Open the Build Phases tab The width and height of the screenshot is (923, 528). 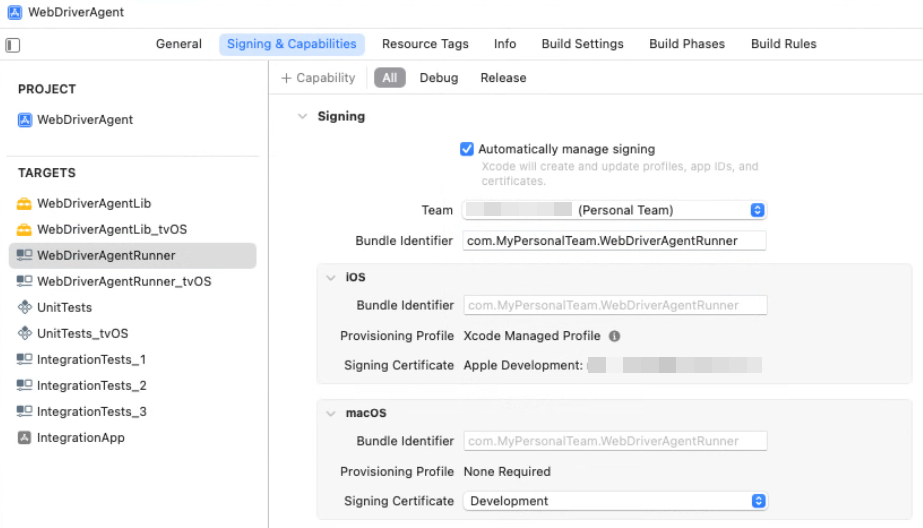(x=687, y=44)
